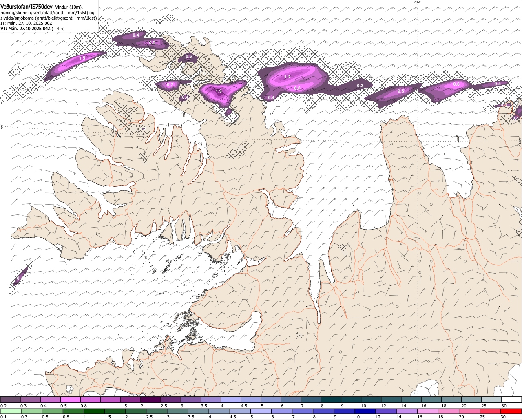The image size is (522, 420).
Task: Select the light periwinkle 4 swatch in upper scale
Action: click(x=232, y=400)
